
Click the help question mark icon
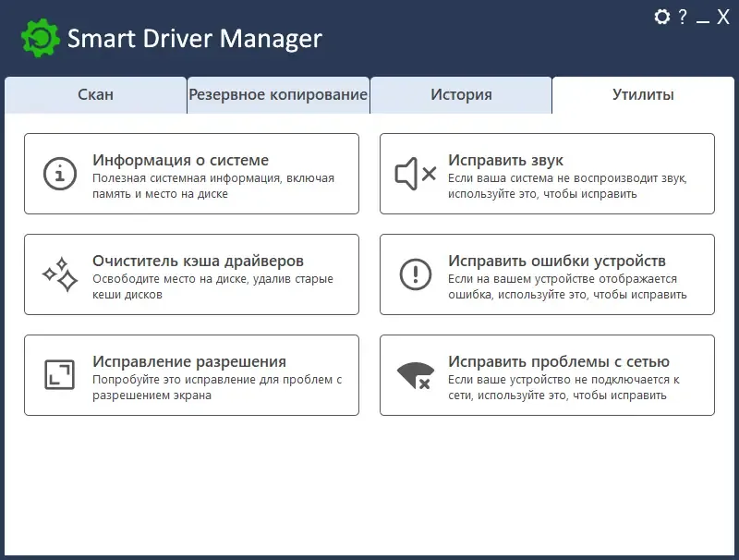tap(682, 17)
